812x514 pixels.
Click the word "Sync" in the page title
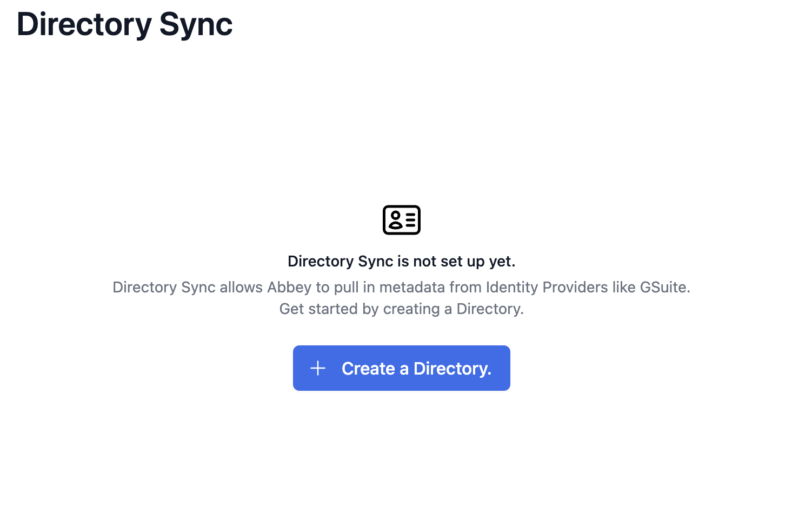pyautogui.click(x=196, y=24)
